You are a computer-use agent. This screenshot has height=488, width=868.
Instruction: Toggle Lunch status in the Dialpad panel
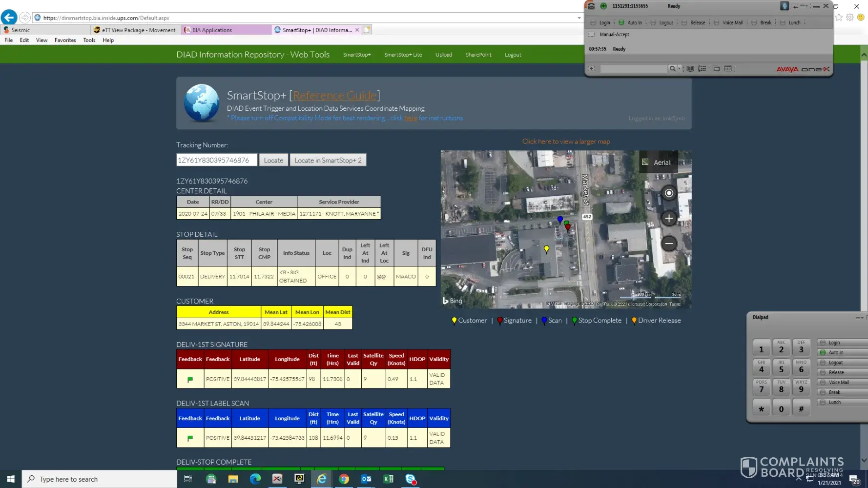834,402
